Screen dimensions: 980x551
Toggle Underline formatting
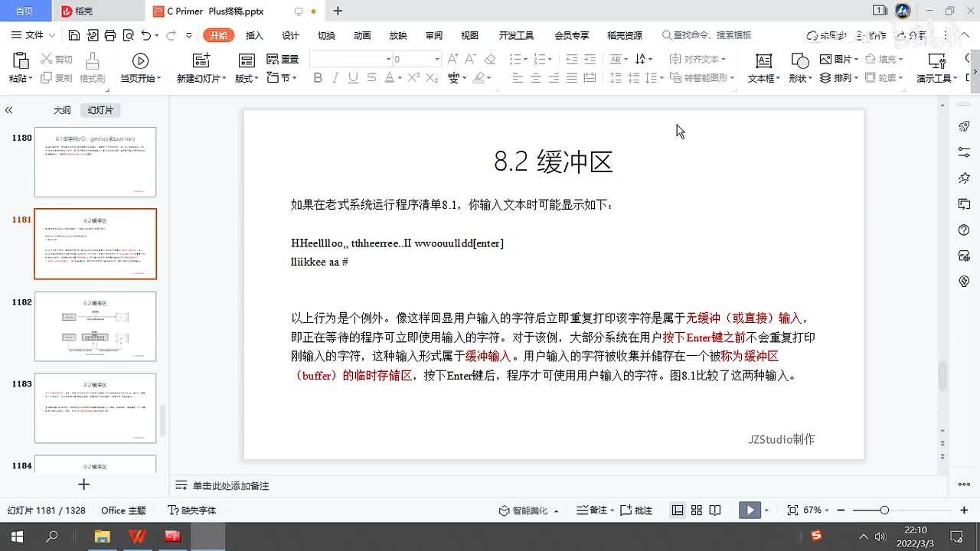click(353, 78)
